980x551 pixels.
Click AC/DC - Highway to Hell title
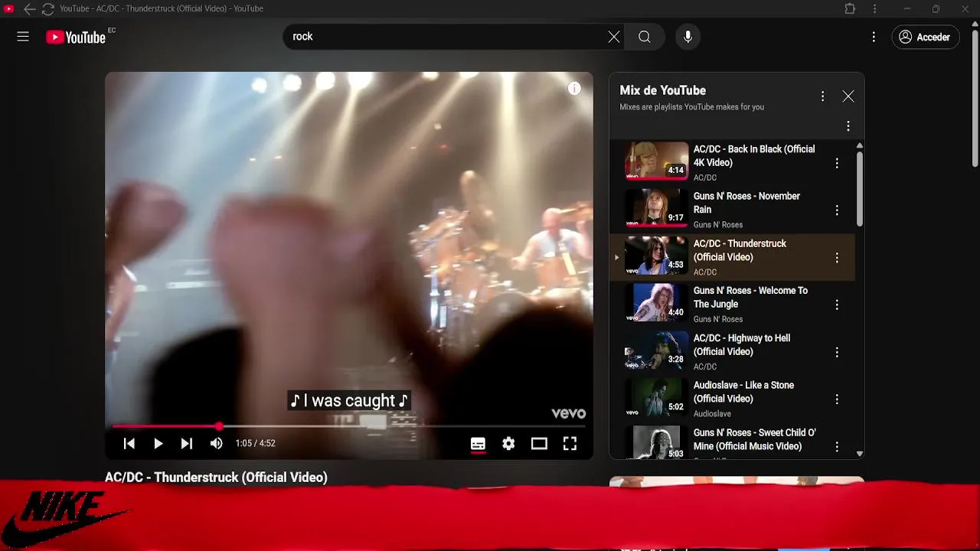point(741,345)
